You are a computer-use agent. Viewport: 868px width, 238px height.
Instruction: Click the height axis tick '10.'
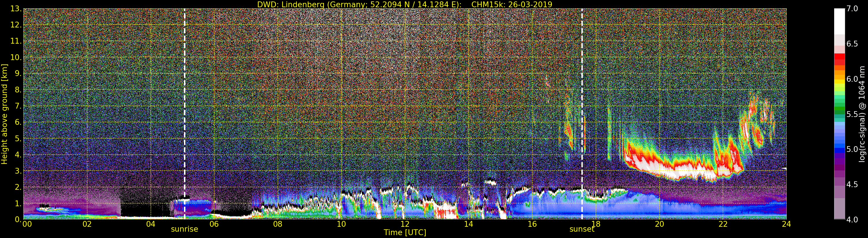pos(16,57)
